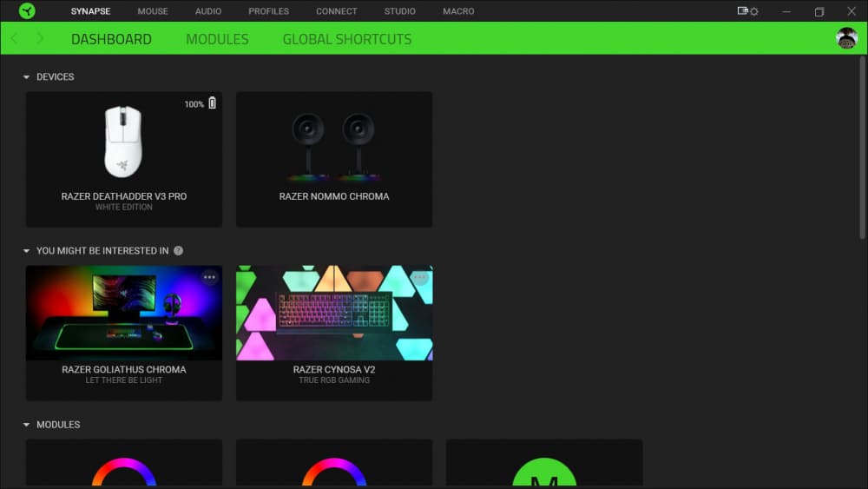Click the Razer Goliathus Chroma title
868x489 pixels.
pos(124,369)
